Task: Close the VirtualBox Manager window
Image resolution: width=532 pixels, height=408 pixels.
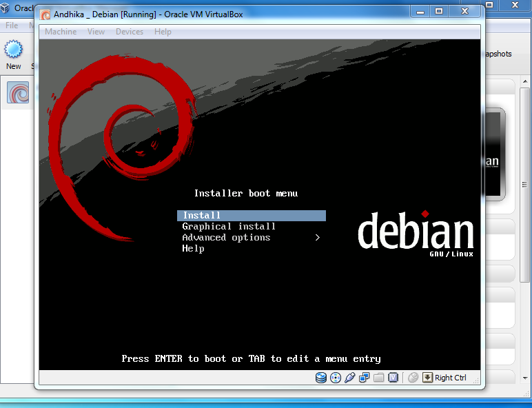Action: [515, 5]
